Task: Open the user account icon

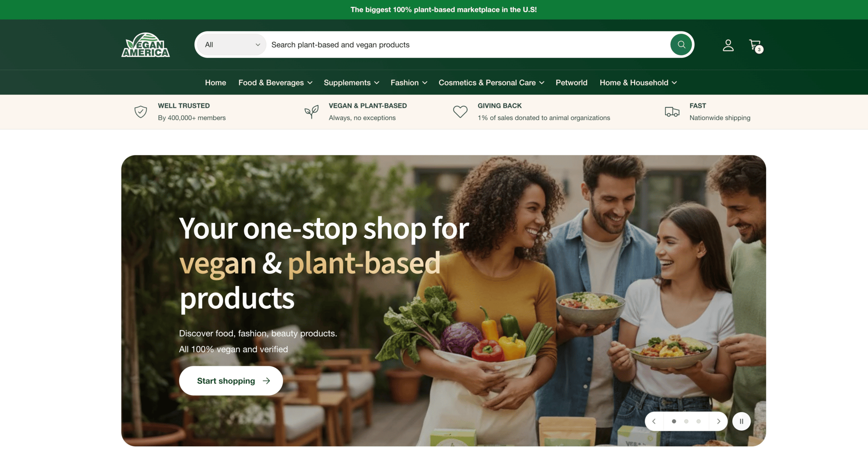Action: click(x=728, y=45)
